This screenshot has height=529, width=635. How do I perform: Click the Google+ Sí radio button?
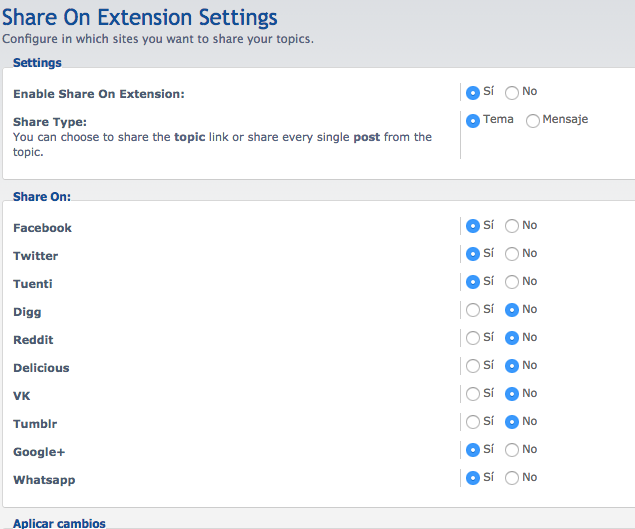(473, 450)
